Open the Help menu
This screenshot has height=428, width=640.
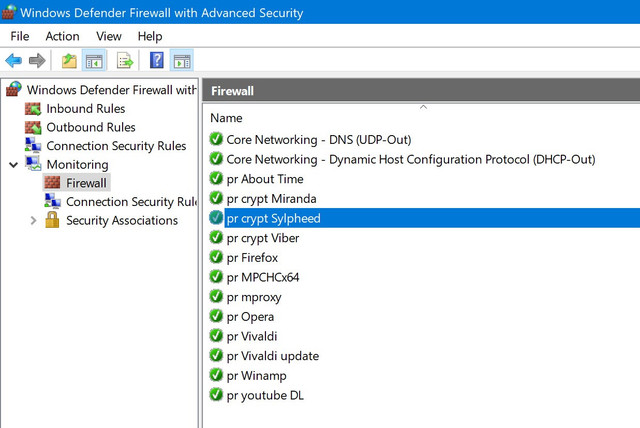tap(150, 36)
